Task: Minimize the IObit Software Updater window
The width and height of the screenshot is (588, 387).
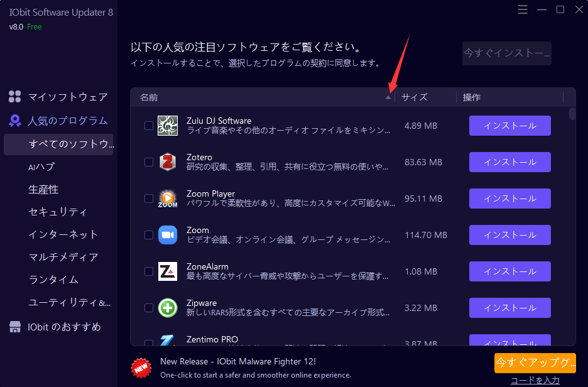Action: (x=542, y=9)
